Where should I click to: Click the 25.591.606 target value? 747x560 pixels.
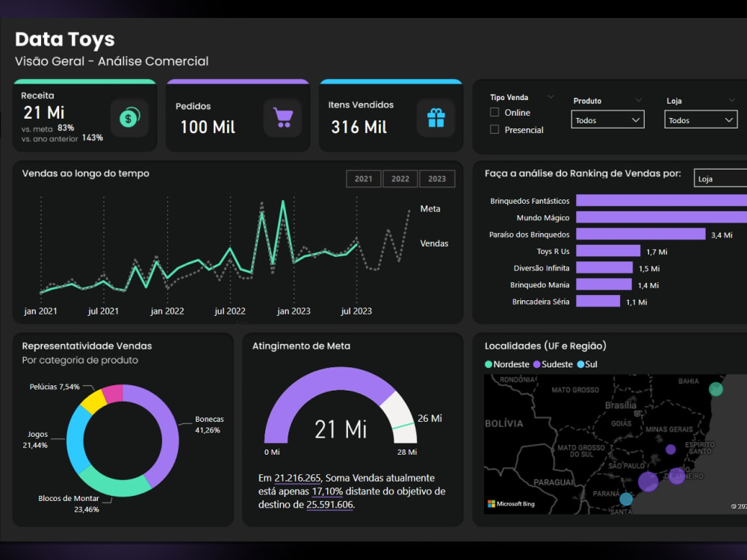click(x=329, y=505)
